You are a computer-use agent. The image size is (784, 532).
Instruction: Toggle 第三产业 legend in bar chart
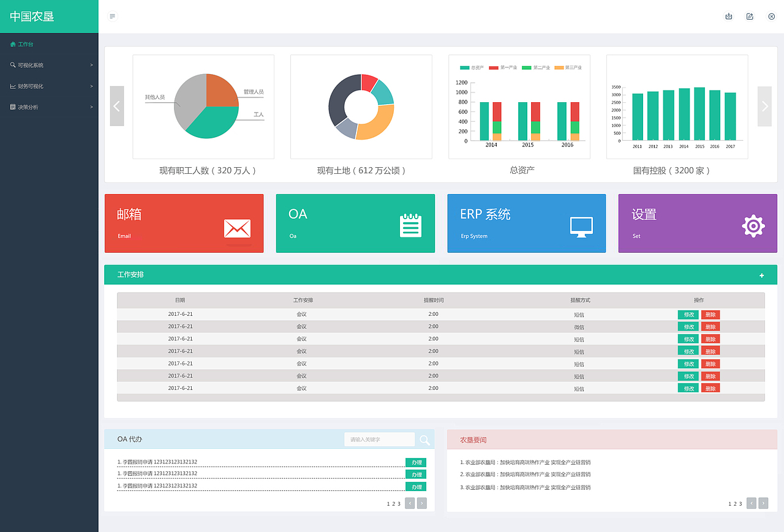point(568,67)
